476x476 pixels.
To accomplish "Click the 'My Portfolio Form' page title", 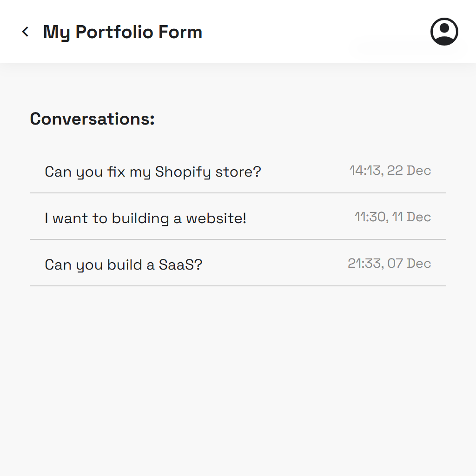I will pyautogui.click(x=122, y=32).
